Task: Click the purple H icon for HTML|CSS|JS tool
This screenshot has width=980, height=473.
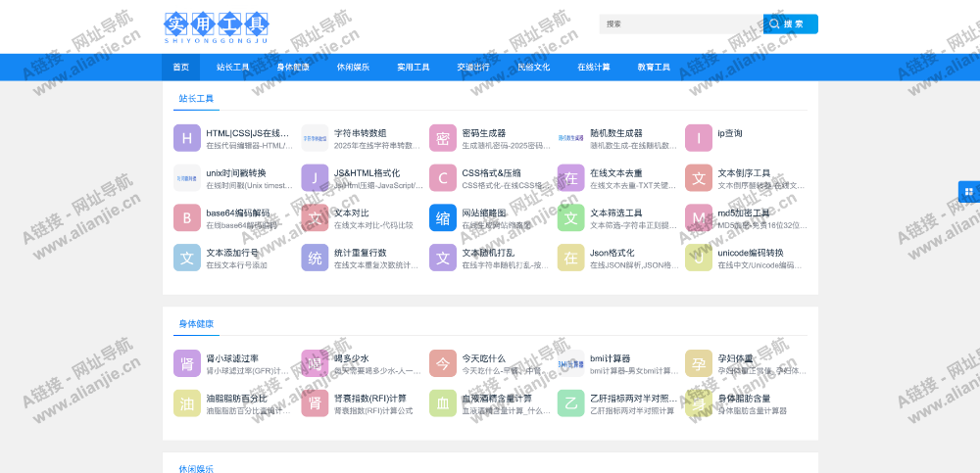Action: coord(186,138)
